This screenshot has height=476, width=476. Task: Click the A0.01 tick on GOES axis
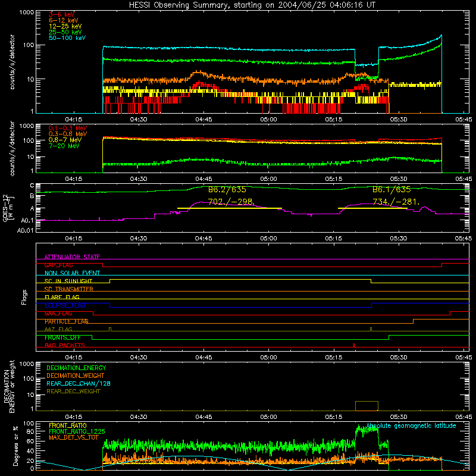tap(25, 230)
